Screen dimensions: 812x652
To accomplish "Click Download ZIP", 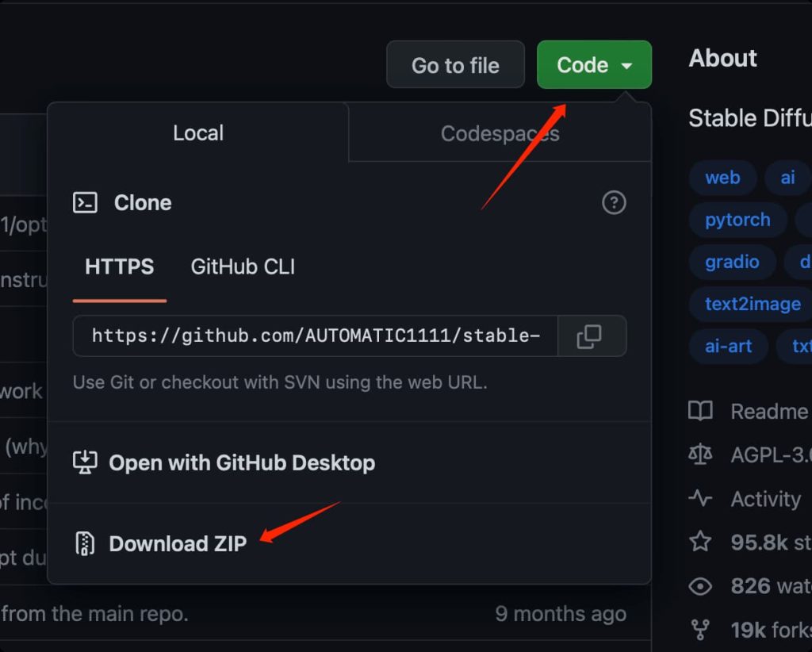I will 178,543.
